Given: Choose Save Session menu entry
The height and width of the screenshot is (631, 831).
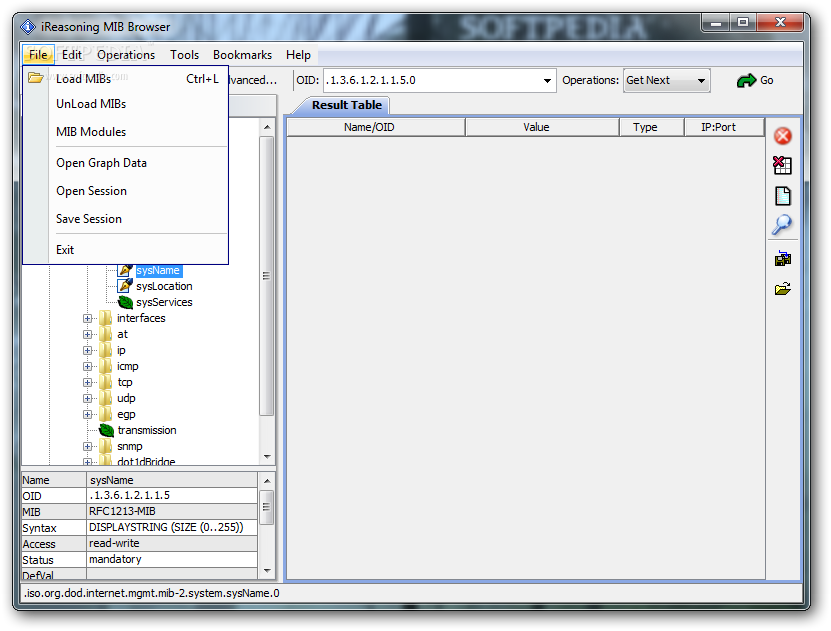Looking at the screenshot, I should 126,219.
